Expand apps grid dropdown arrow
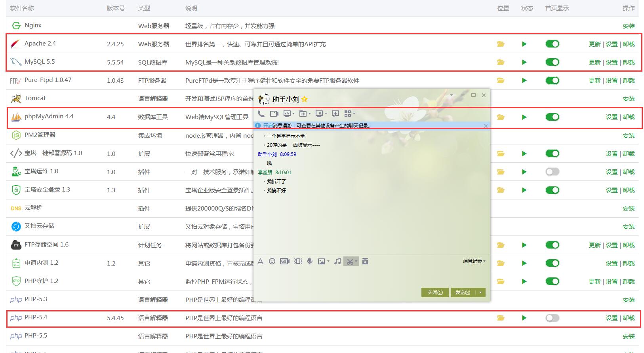The image size is (644, 353). (354, 114)
